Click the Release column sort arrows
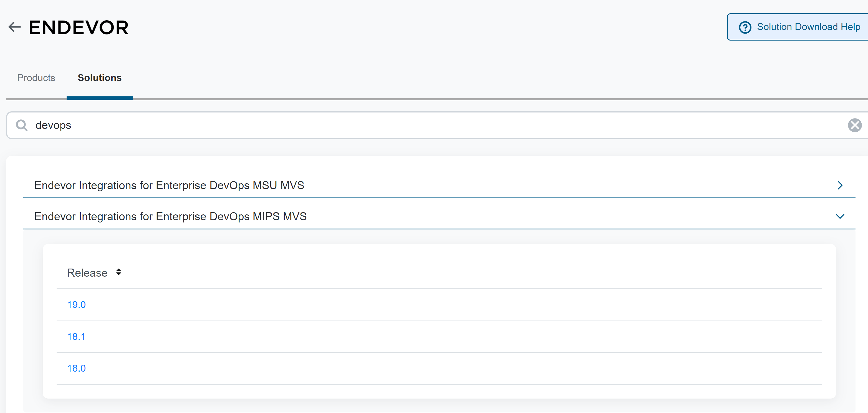Viewport: 868px width, 413px height. point(118,272)
